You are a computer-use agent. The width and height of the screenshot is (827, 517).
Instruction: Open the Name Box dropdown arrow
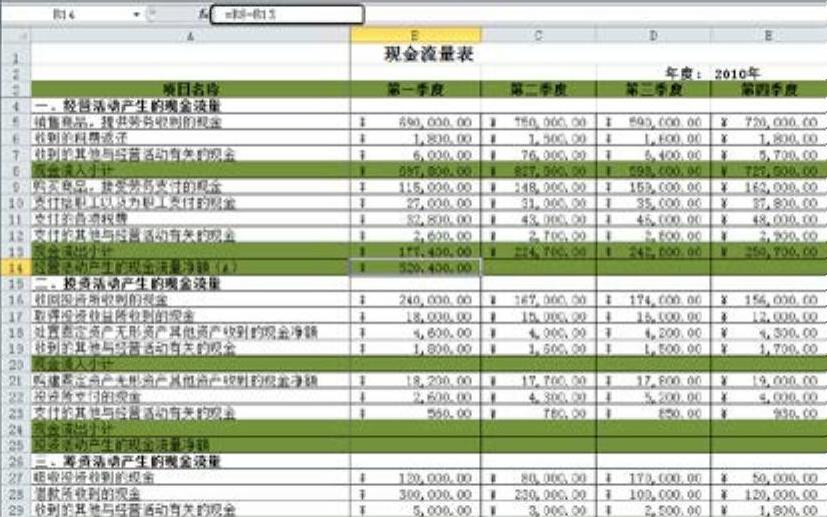[137, 14]
